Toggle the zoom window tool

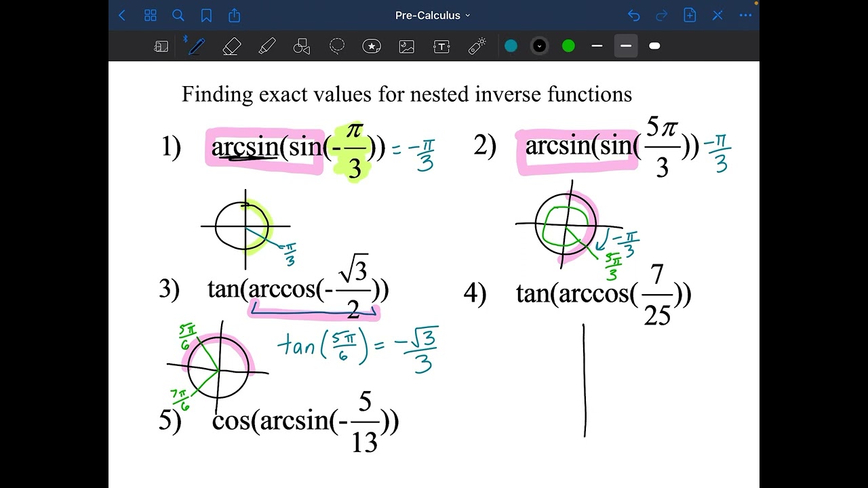coord(161,46)
